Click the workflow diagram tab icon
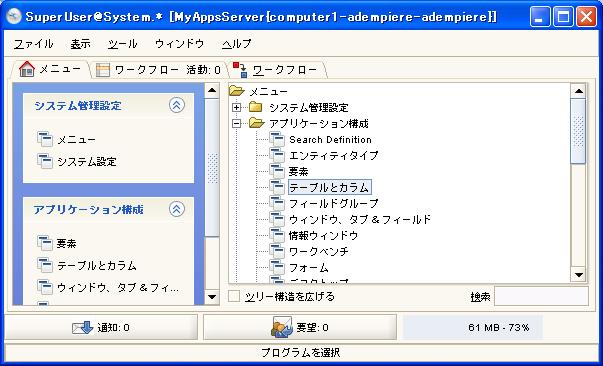This screenshot has width=603, height=366. pyautogui.click(x=240, y=70)
